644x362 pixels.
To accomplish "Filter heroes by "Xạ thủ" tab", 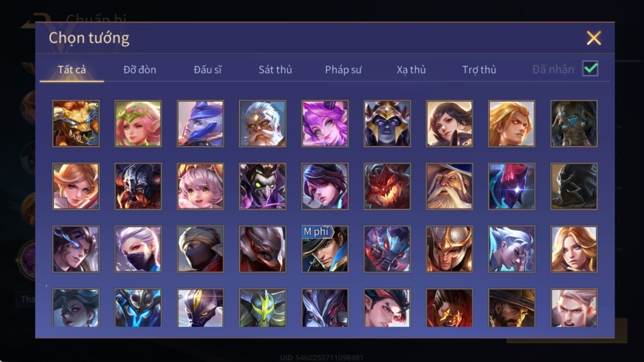I will tap(411, 70).
